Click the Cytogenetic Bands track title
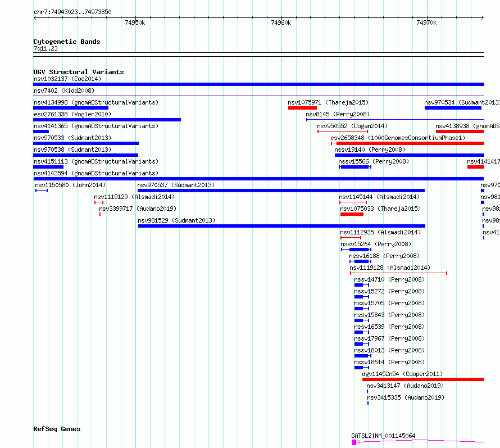The height and width of the screenshot is (448, 500). coord(67,42)
